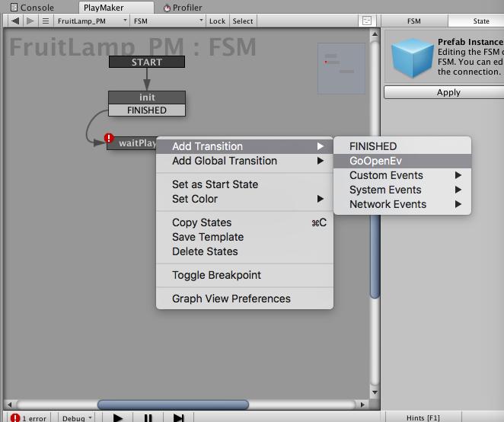This screenshot has height=422, width=504.
Task: Go forward with the right arrow toolbar icon
Action: tap(30, 21)
